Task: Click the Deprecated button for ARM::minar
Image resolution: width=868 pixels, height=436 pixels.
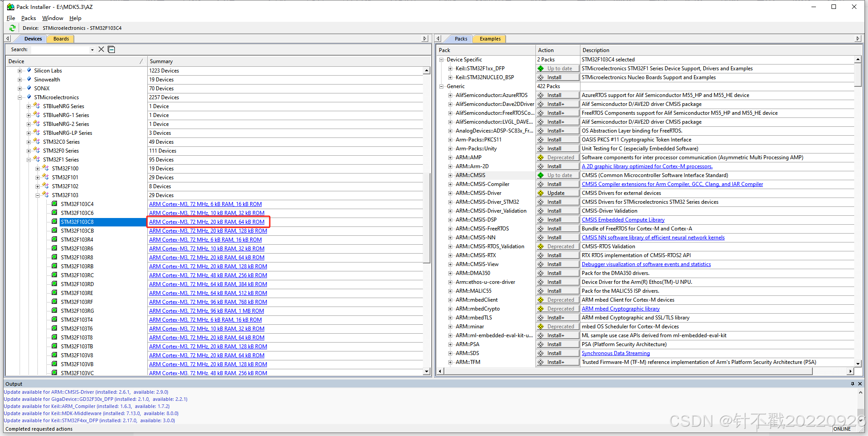Action: coord(558,327)
